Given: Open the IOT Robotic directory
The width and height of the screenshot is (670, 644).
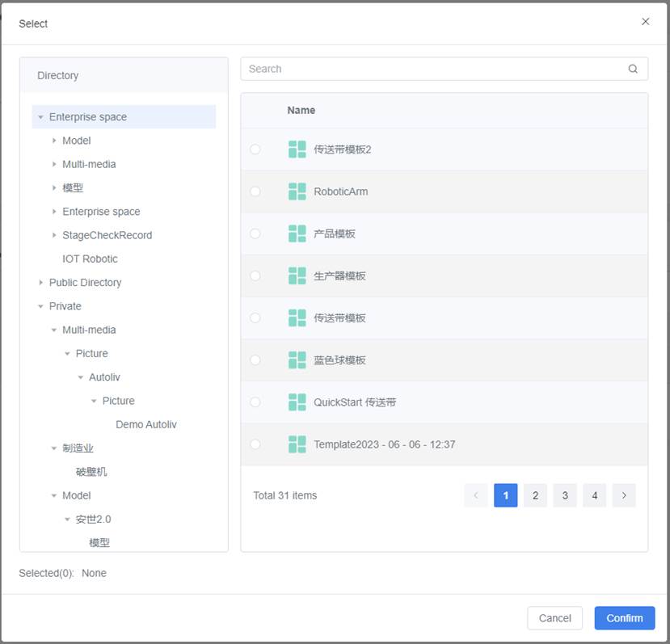Looking at the screenshot, I should tap(90, 259).
